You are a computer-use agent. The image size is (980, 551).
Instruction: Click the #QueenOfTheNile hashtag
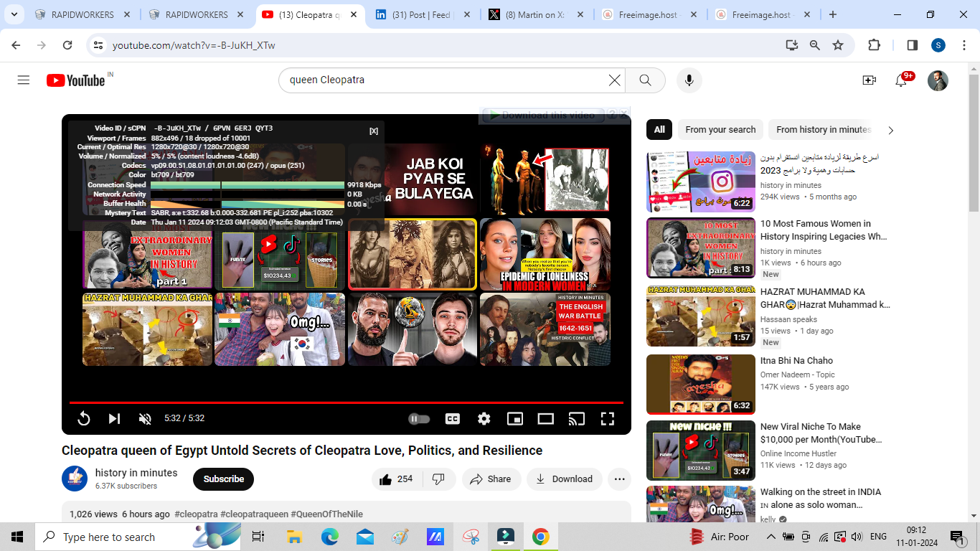click(x=327, y=514)
